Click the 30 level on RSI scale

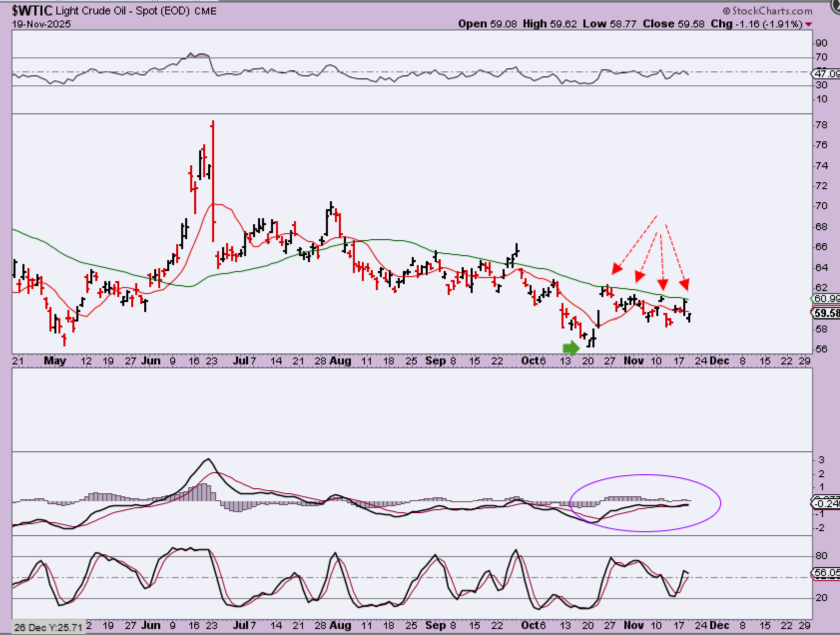point(821,85)
